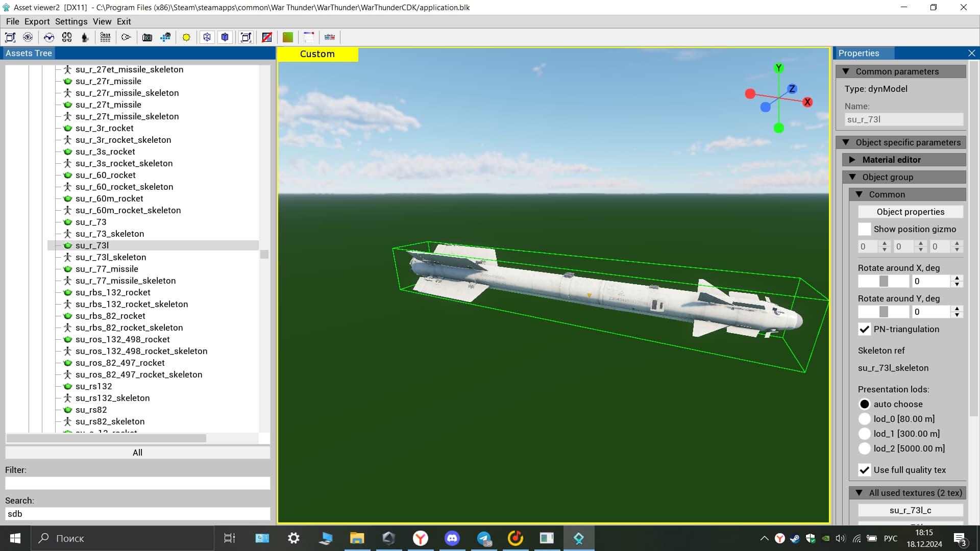Click the eye-in-globe toolbar icon
The height and width of the screenshot is (551, 980).
[x=28, y=37]
